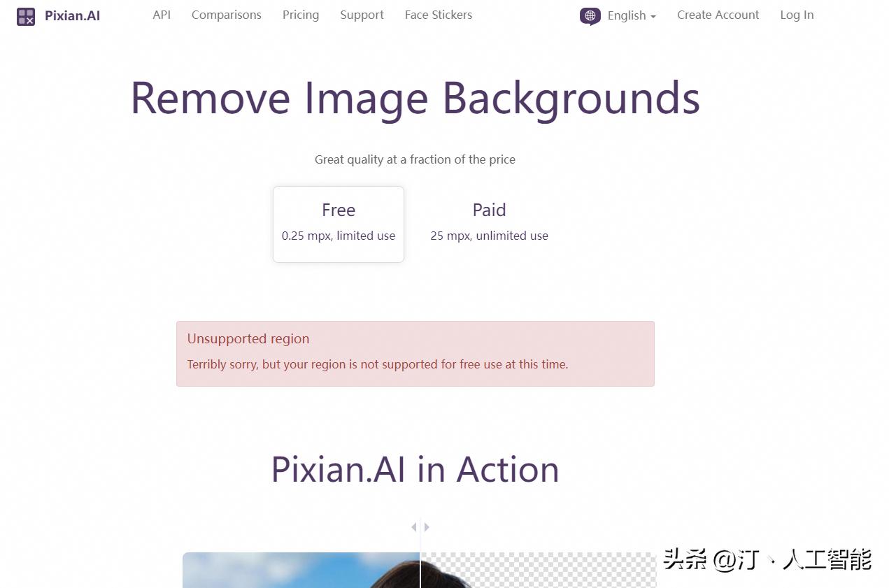
Task: Open the Pricing page
Action: (301, 15)
